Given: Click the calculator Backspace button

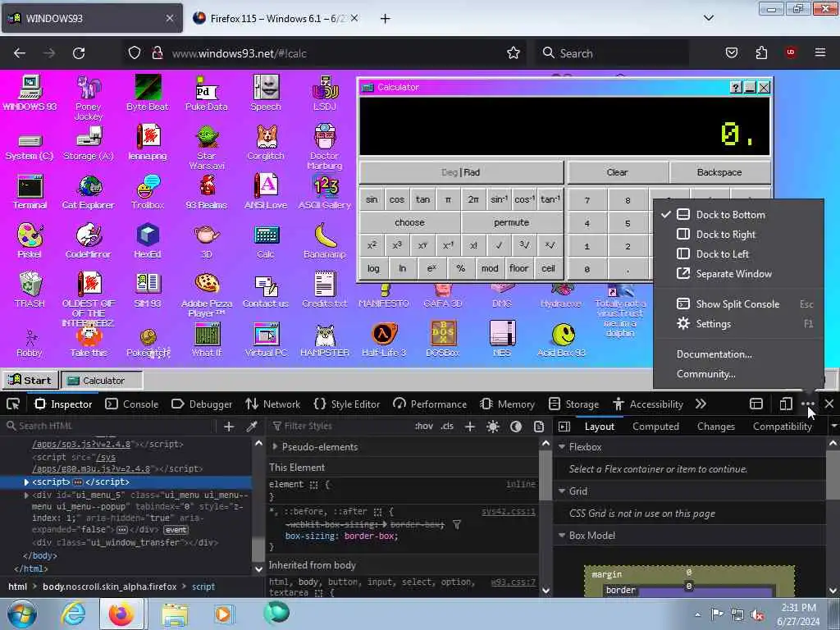Looking at the screenshot, I should click(x=719, y=172).
